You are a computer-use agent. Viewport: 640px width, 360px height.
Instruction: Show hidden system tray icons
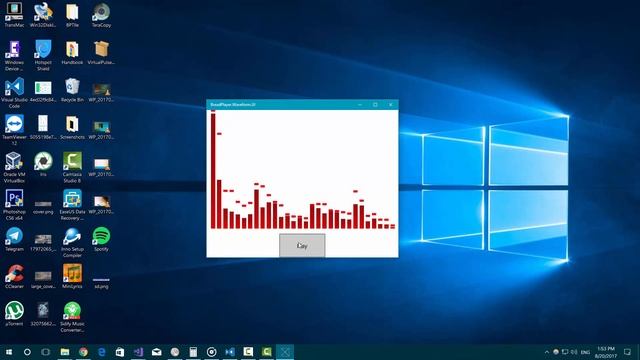coord(547,352)
